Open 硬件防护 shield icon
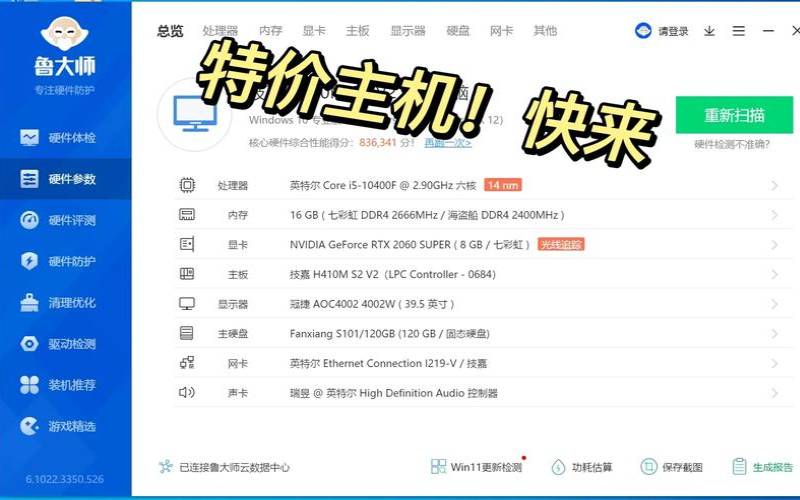800x500 pixels. 30,261
